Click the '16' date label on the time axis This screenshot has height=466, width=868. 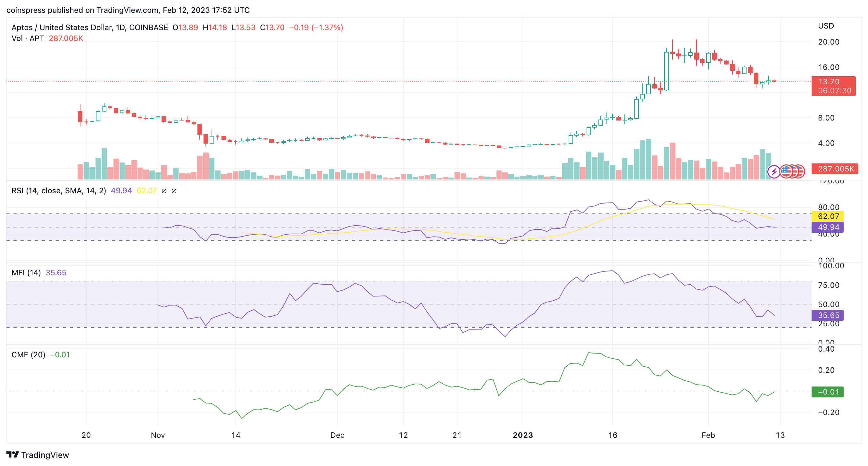(613, 435)
